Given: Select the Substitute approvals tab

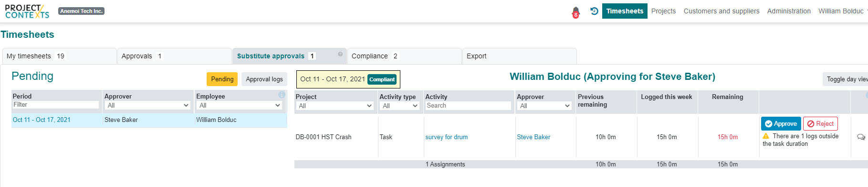Looking at the screenshot, I should [290, 56].
